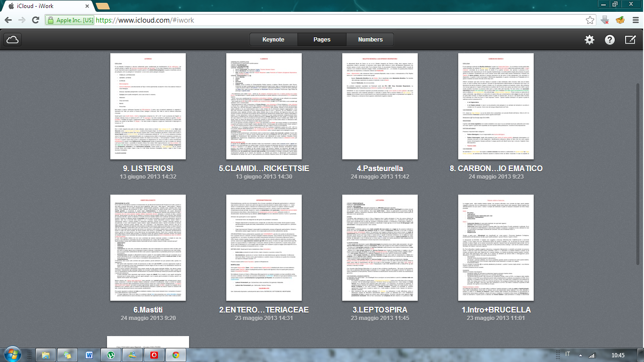The image size is (644, 362).
Task: Open Windows Explorer from the taskbar
Action: (x=46, y=355)
